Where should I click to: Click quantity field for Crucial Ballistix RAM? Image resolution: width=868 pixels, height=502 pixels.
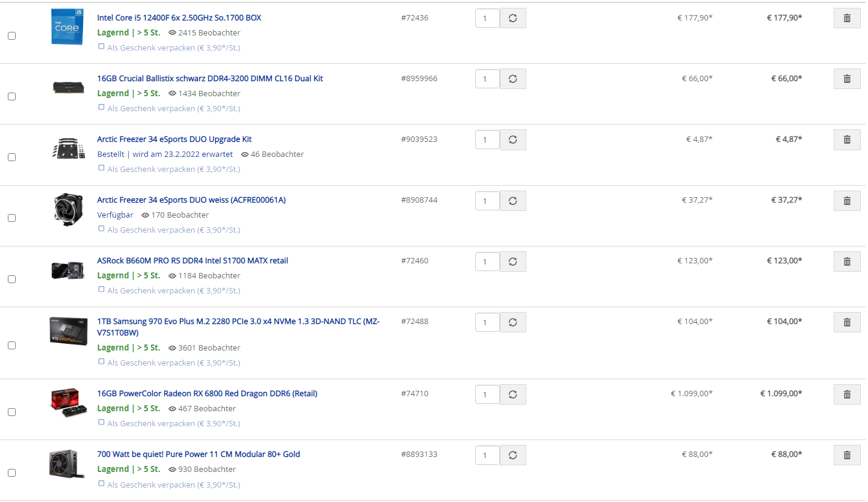(x=487, y=79)
